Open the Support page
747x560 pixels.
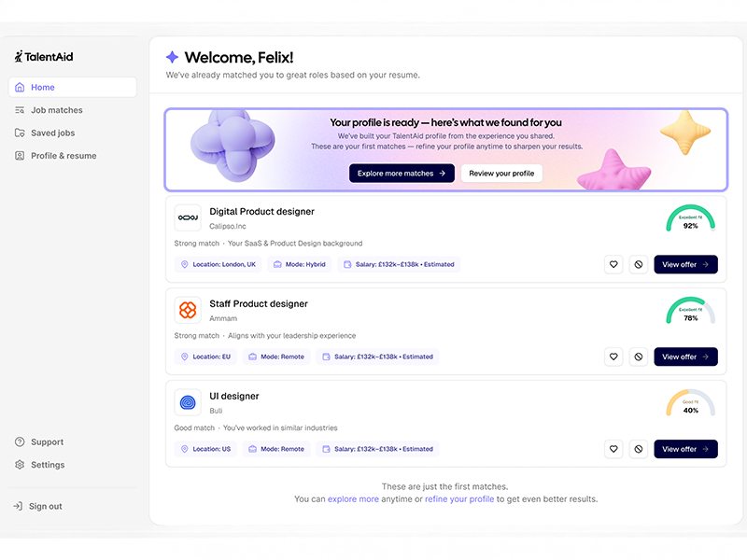click(x=47, y=442)
